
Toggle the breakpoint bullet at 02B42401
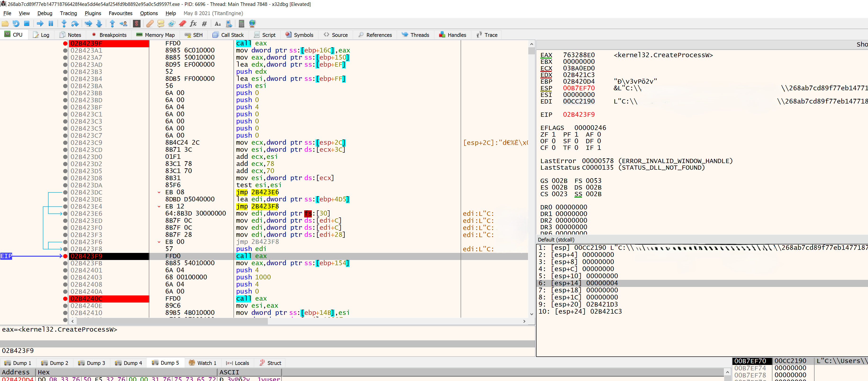[65, 270]
